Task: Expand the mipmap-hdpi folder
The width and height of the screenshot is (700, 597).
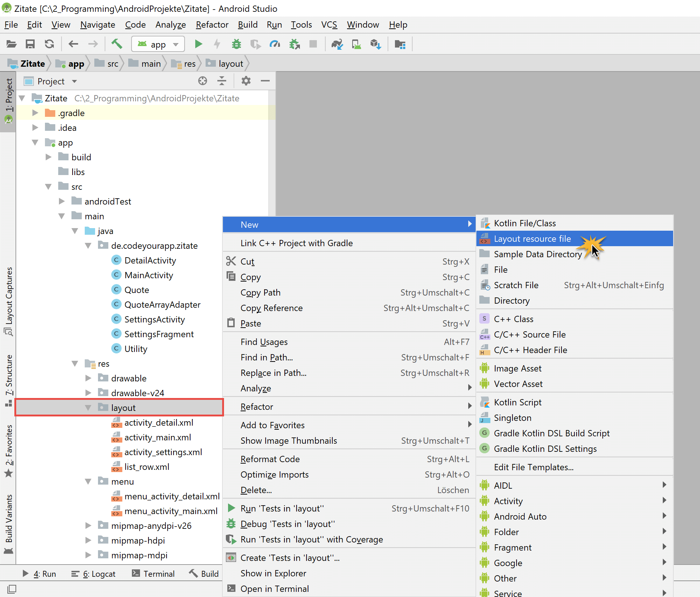Action: pos(88,540)
